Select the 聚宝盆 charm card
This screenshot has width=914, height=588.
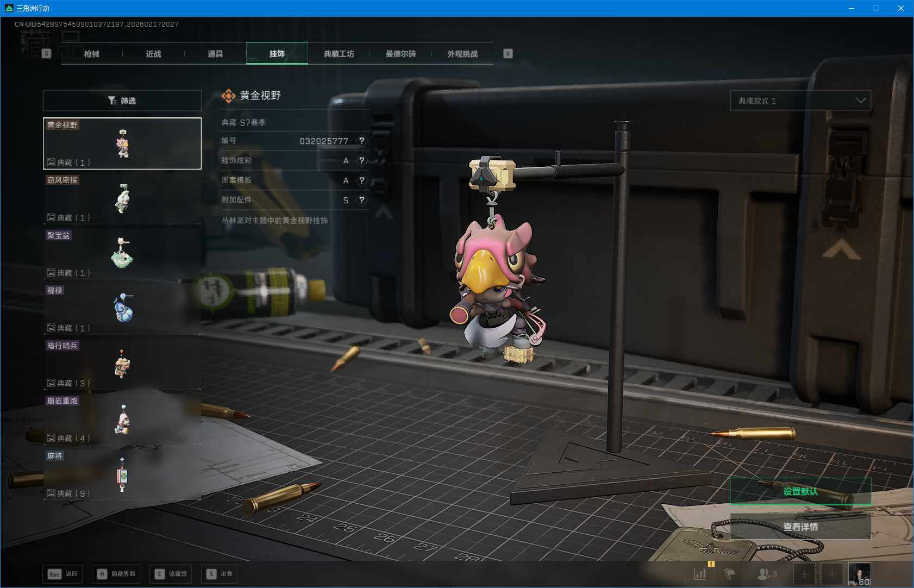pyautogui.click(x=122, y=254)
